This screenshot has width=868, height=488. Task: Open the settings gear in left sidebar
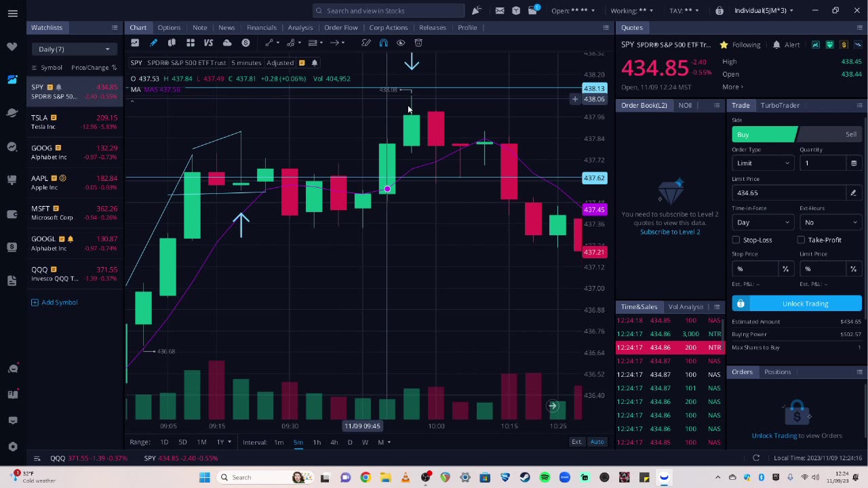click(12, 447)
